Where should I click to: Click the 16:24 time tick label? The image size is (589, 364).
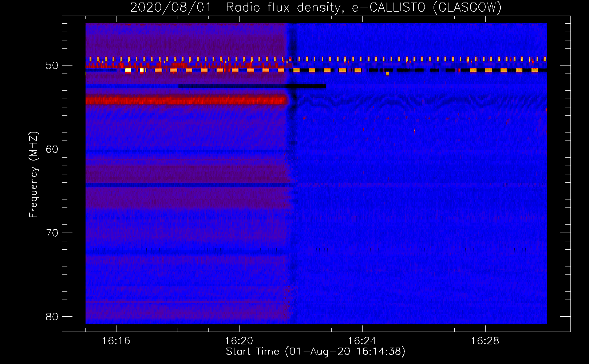(x=362, y=341)
